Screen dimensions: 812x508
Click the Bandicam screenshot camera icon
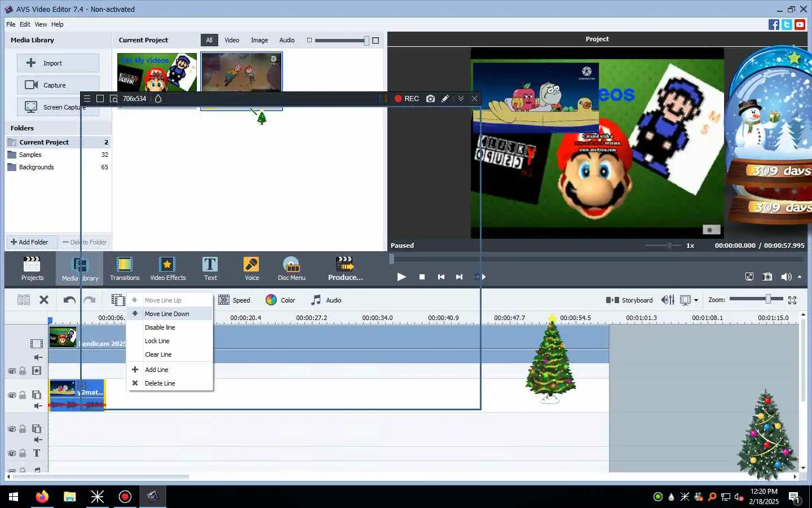431,98
